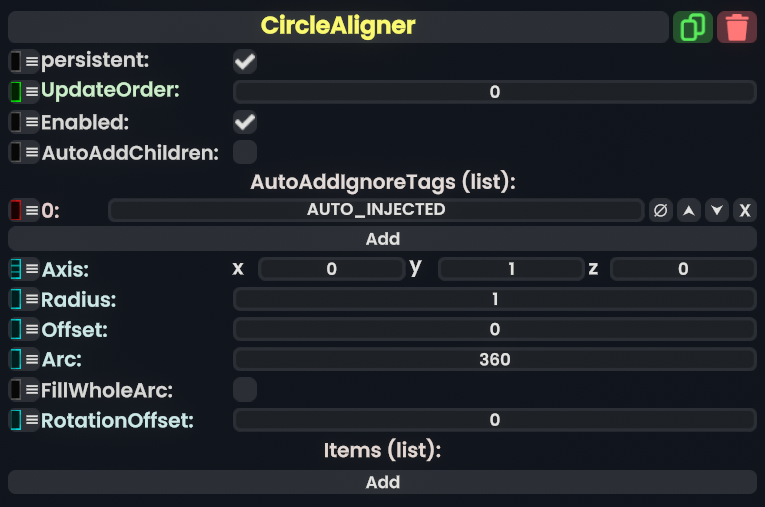This screenshot has height=507, width=765.
Task: Click the CircleAligner component header
Action: point(338,27)
